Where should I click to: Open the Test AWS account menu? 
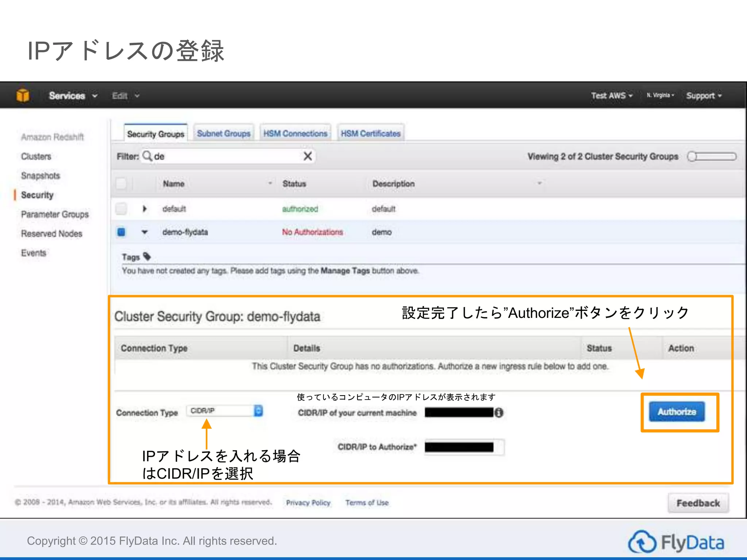point(612,96)
